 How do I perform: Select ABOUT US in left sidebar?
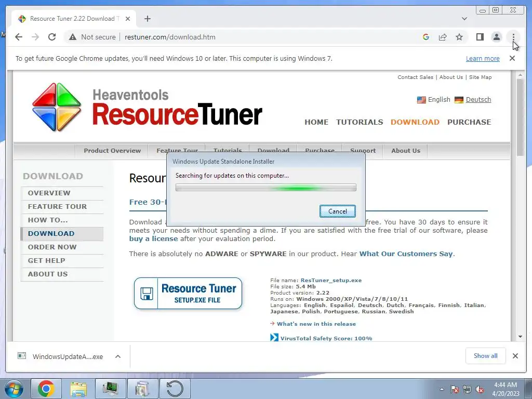coord(62,274)
